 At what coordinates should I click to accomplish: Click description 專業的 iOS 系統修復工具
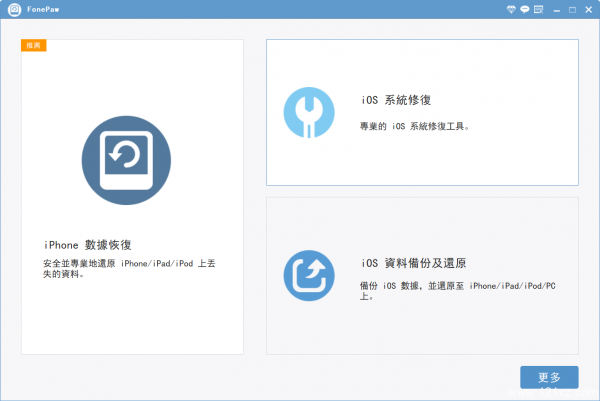[x=414, y=126]
